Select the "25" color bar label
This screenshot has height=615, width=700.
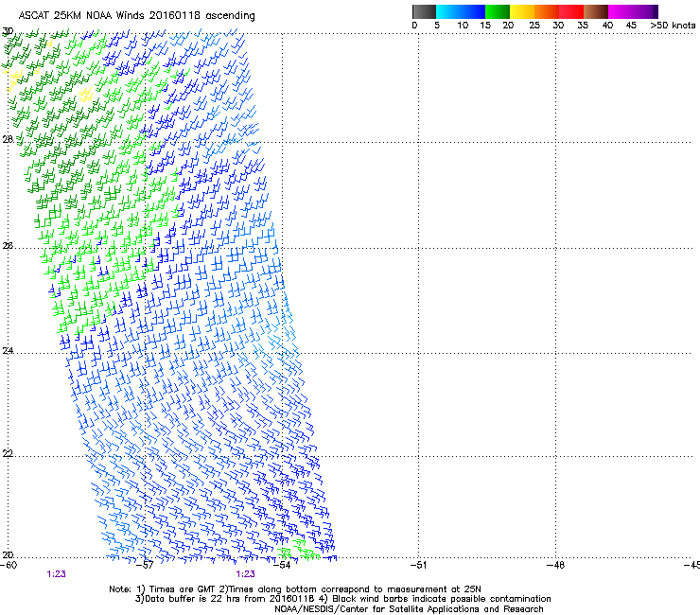pos(534,26)
